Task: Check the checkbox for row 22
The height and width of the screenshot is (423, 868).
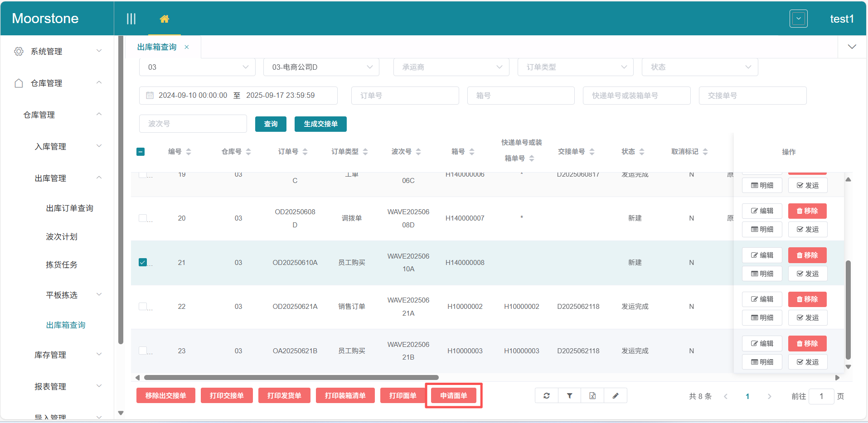Action: point(143,307)
